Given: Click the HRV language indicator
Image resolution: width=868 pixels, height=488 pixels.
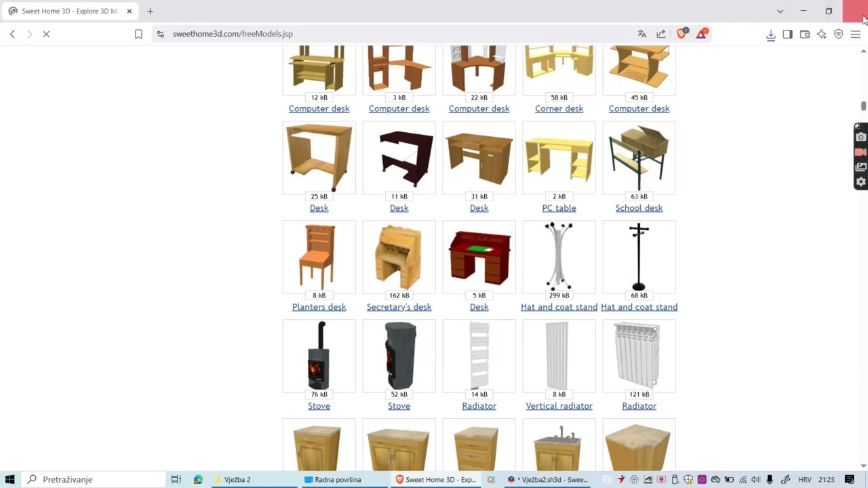Looking at the screenshot, I should 805,480.
